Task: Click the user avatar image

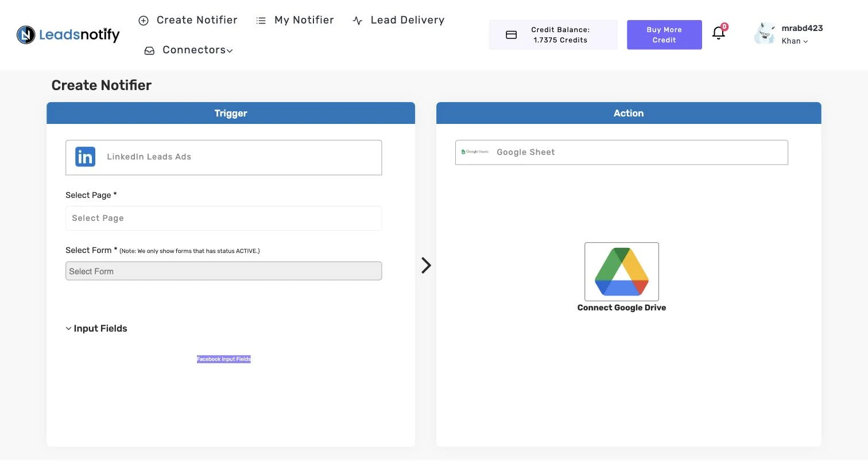Action: tap(765, 33)
